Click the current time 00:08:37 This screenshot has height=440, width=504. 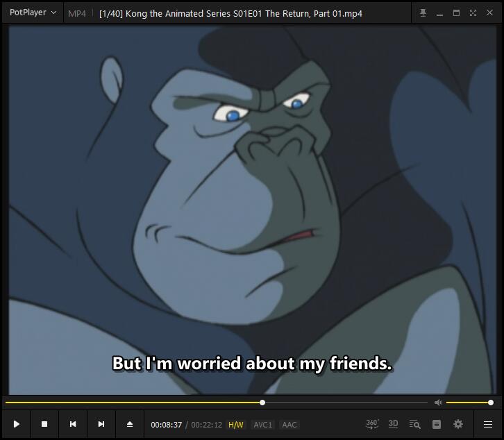tap(166, 425)
